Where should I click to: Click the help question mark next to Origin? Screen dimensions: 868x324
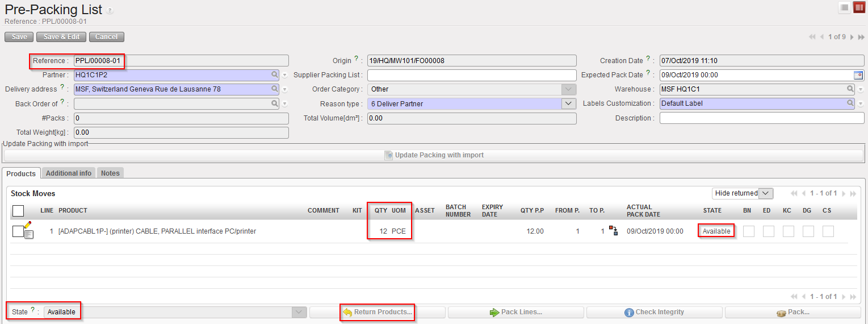(x=357, y=59)
